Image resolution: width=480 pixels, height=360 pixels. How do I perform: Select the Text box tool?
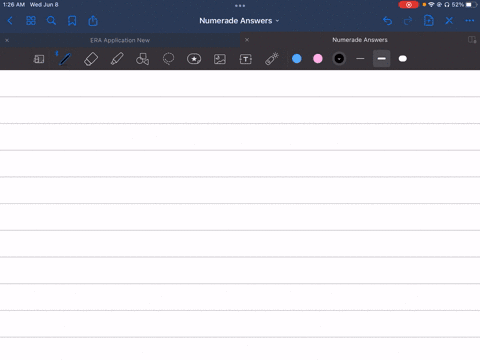[246, 59]
